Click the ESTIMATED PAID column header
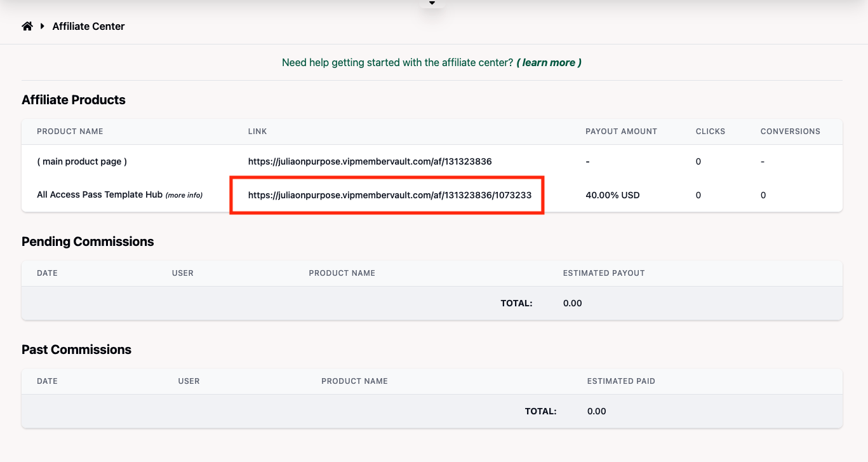Screen dimensions: 868x462 [x=621, y=381]
